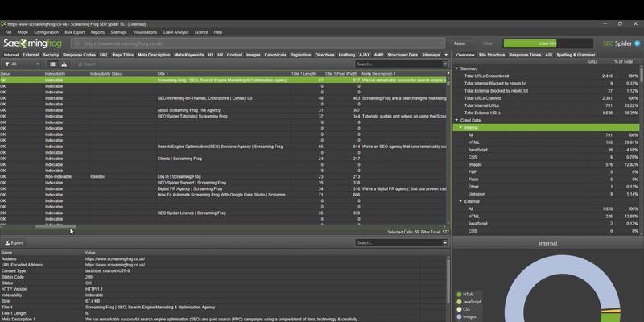The image size is (644, 322).
Task: Collapse the External tree node
Action: [x=460, y=202]
